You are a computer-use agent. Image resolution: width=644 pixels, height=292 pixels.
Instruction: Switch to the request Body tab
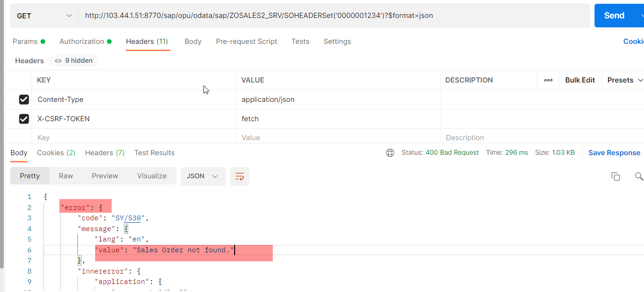(x=193, y=42)
